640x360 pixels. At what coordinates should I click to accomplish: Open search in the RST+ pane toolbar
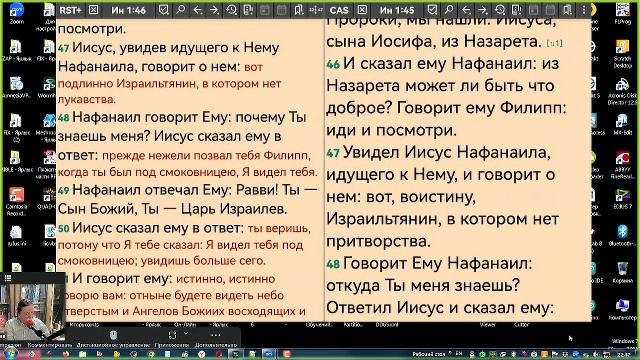pyautogui.click(x=180, y=10)
